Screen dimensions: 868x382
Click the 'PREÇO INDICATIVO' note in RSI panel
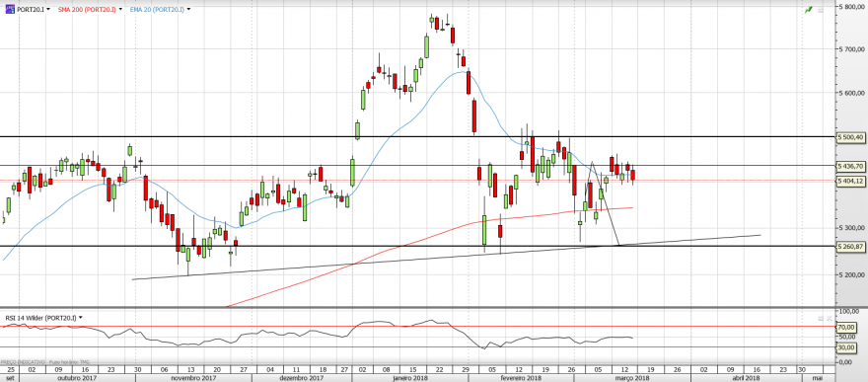[23, 361]
